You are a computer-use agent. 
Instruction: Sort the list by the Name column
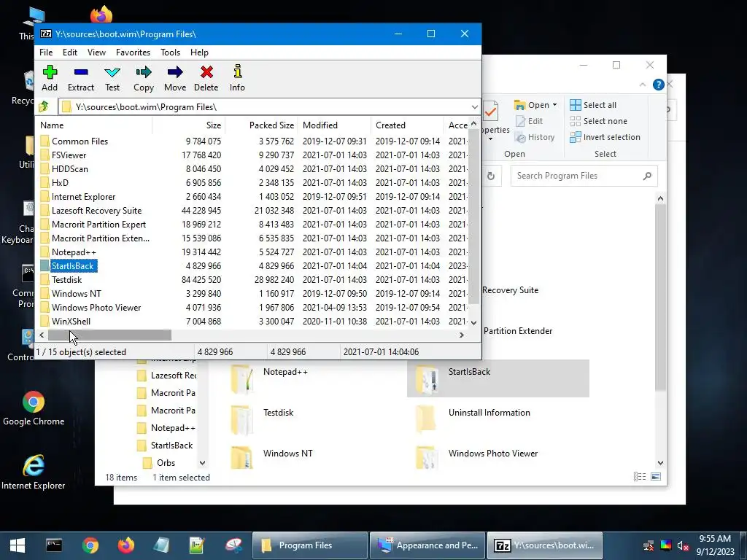[x=94, y=125]
